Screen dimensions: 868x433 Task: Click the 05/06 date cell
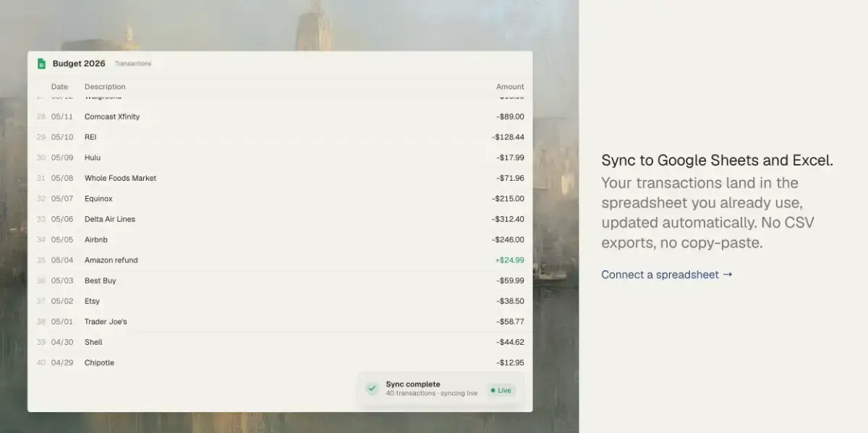tap(62, 219)
